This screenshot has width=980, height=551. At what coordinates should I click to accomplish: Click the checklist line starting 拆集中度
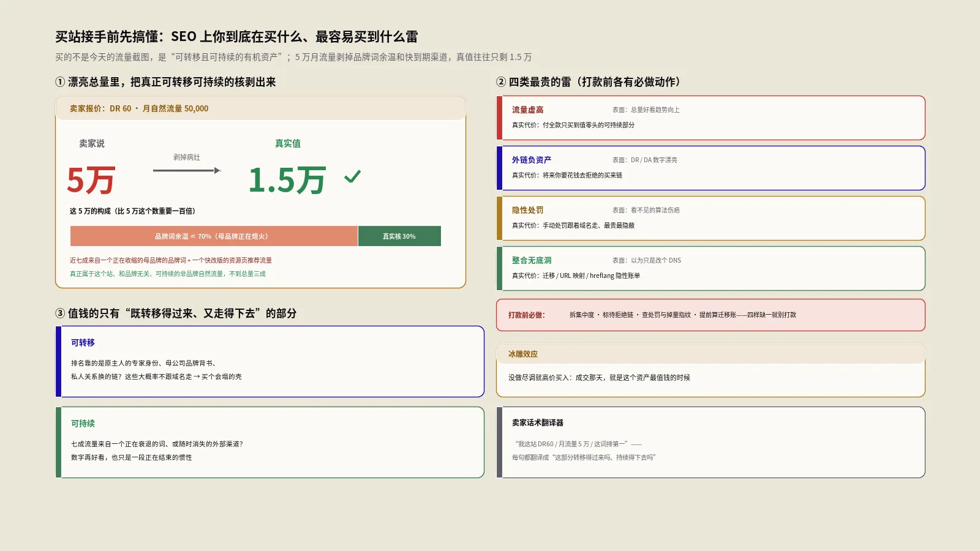(683, 315)
